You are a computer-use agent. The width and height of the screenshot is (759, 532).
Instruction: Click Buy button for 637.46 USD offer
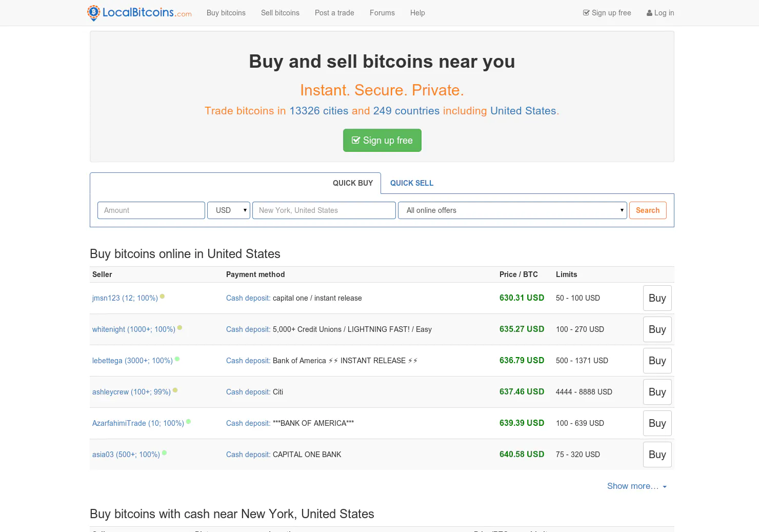pyautogui.click(x=657, y=392)
